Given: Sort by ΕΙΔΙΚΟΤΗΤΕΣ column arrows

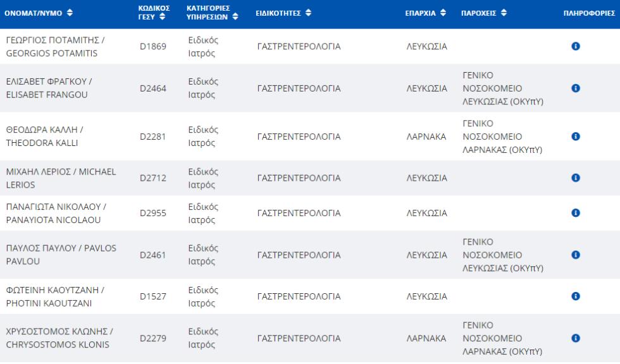Looking at the screenshot, I should pos(308,13).
